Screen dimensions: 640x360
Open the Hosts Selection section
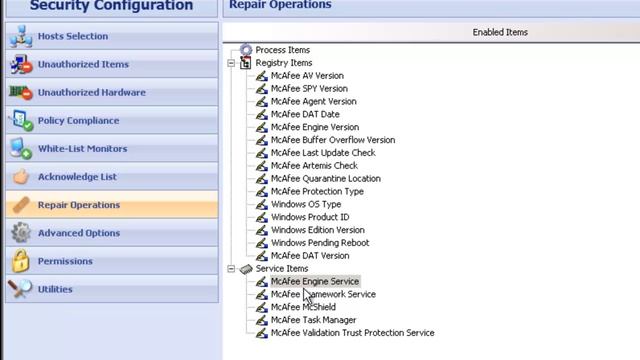112,36
